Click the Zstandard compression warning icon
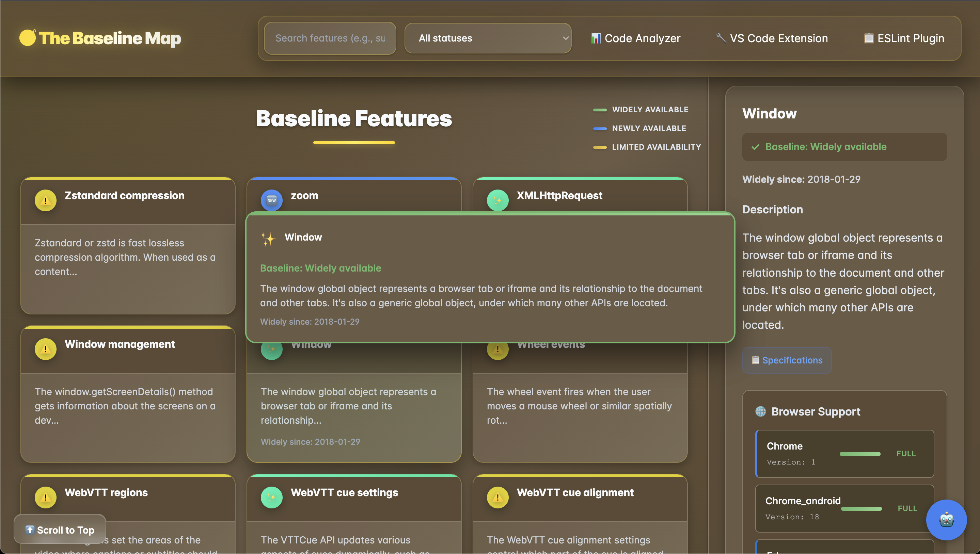 coord(45,200)
